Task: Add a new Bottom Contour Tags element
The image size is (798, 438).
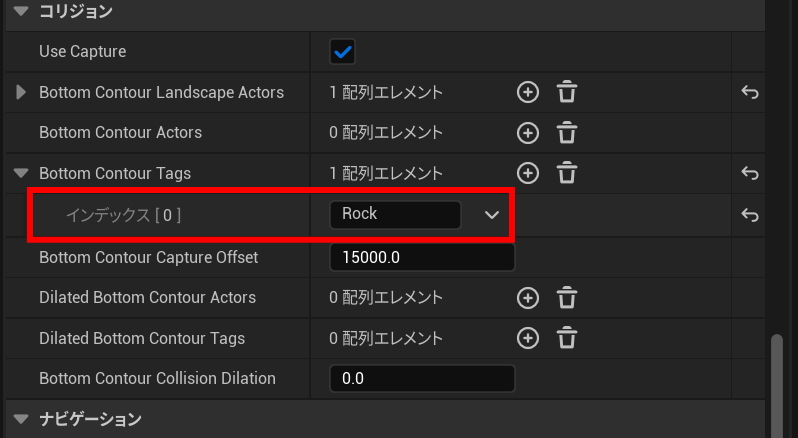Action: [527, 173]
